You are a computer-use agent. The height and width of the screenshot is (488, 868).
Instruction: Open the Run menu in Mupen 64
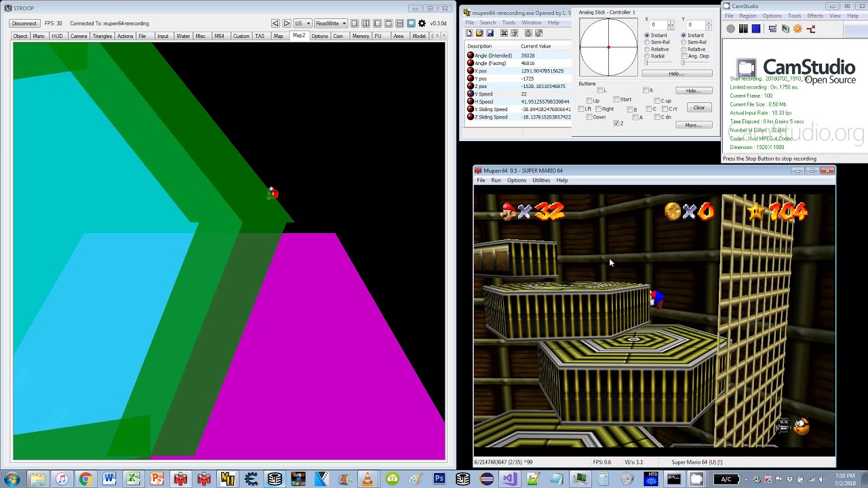496,180
